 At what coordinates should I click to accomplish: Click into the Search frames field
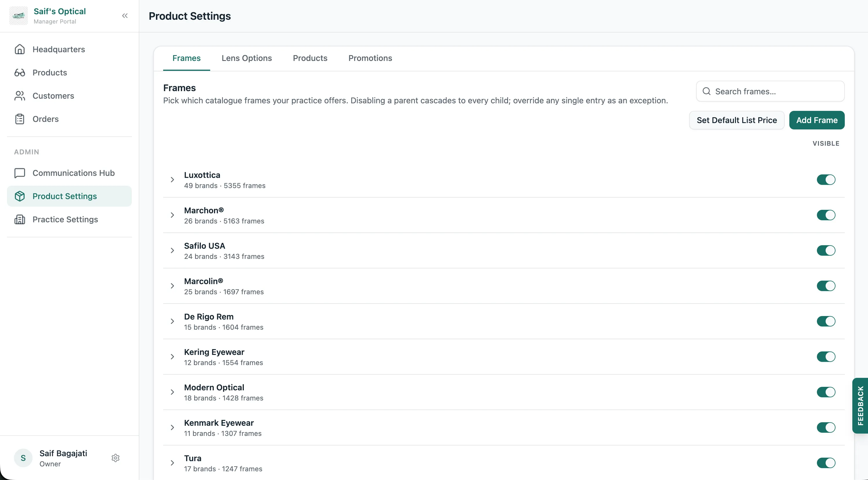[x=770, y=91]
